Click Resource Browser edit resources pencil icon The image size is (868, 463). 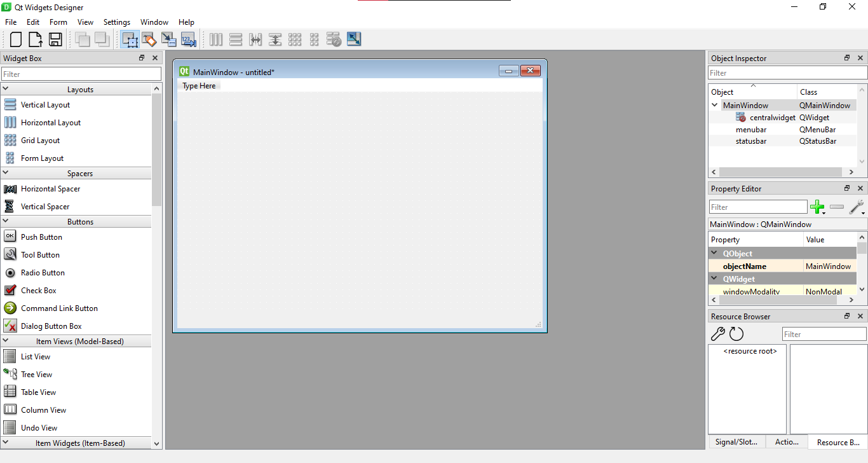(x=717, y=334)
